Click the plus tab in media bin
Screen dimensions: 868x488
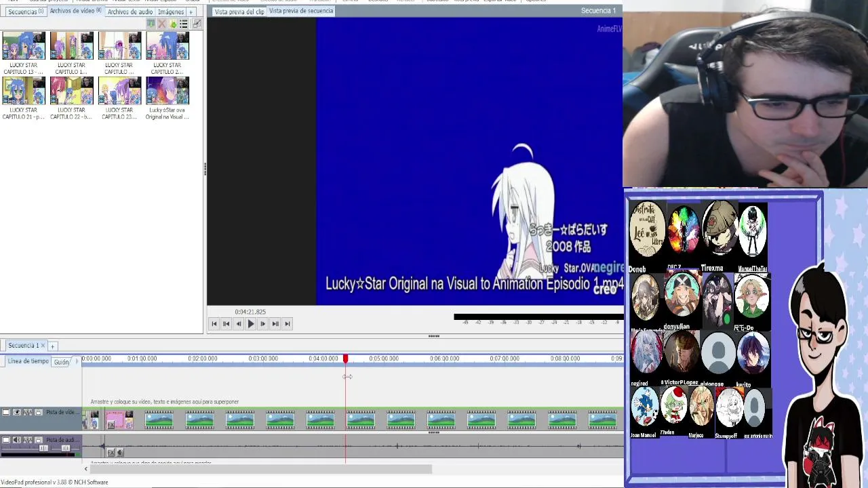tap(191, 12)
